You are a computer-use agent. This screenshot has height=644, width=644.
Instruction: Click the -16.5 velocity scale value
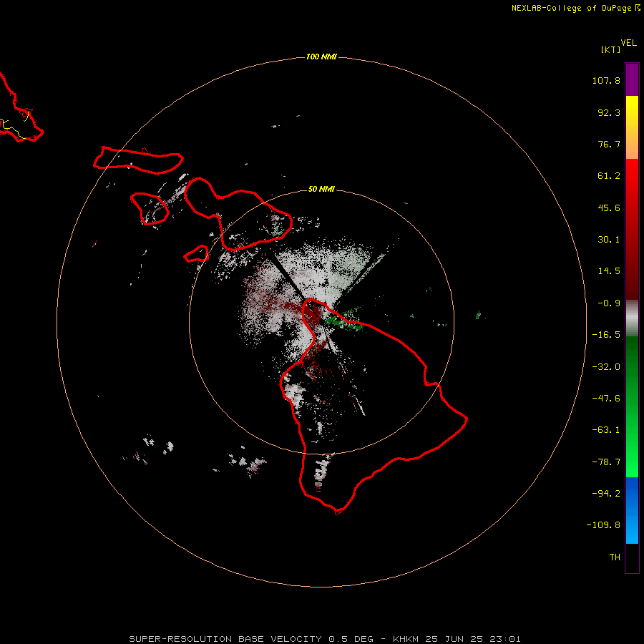[606, 335]
